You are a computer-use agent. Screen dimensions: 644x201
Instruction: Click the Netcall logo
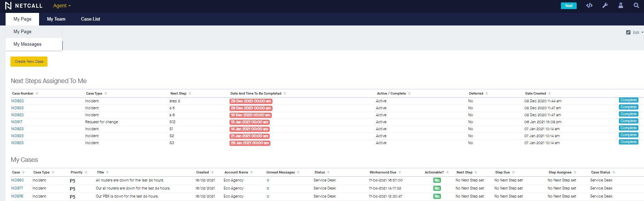click(x=24, y=6)
